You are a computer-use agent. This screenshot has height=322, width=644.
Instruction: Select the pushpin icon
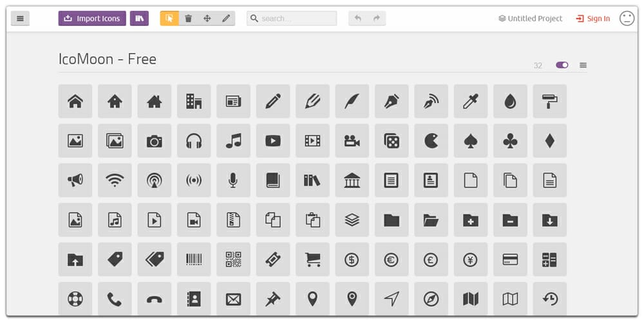click(272, 299)
